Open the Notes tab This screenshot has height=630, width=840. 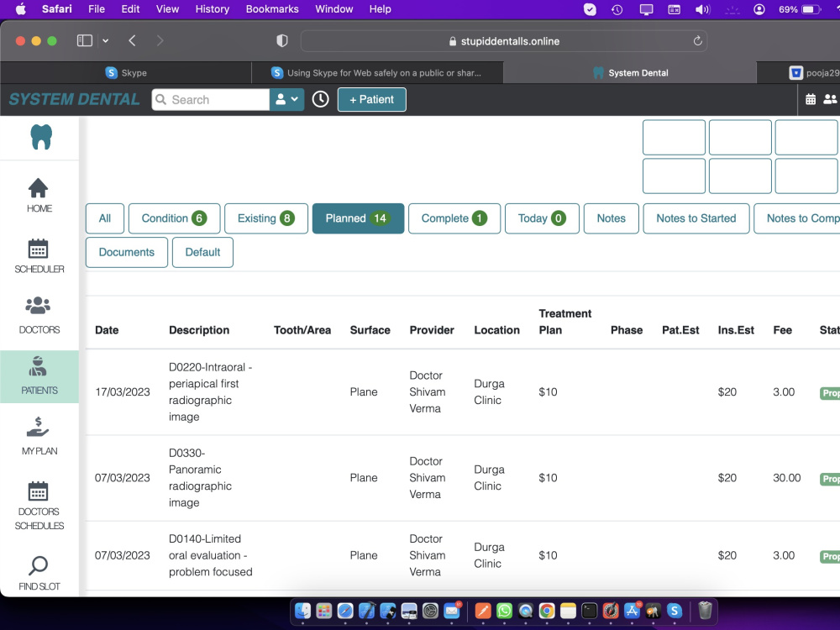[x=612, y=218]
